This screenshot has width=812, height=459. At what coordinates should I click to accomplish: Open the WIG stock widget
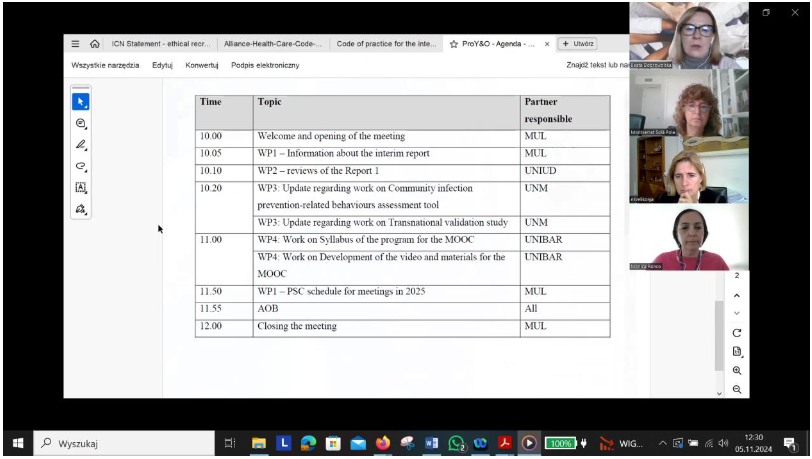click(620, 443)
